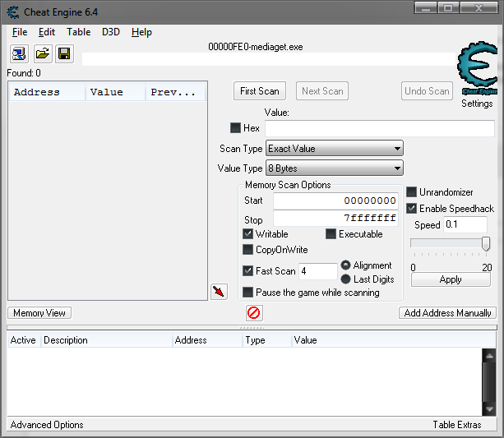
Task: Click the Apply speedhack button
Action: tap(451, 279)
